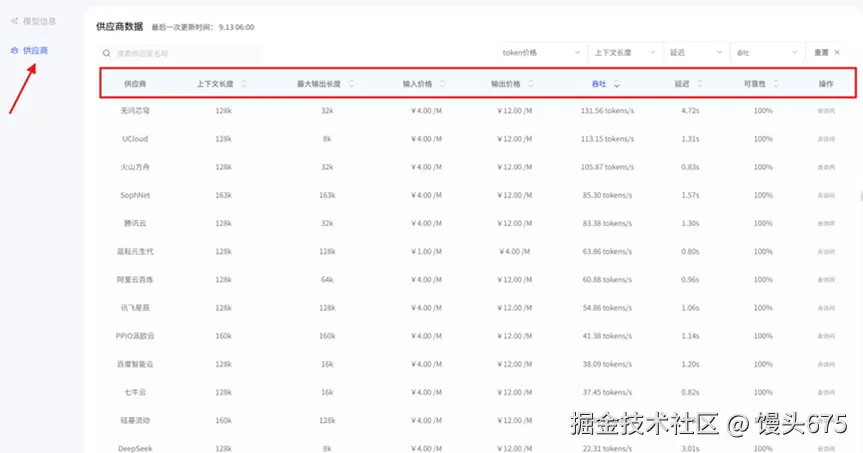Click supplier name 百度智能云
The image size is (863, 453).
(x=135, y=364)
